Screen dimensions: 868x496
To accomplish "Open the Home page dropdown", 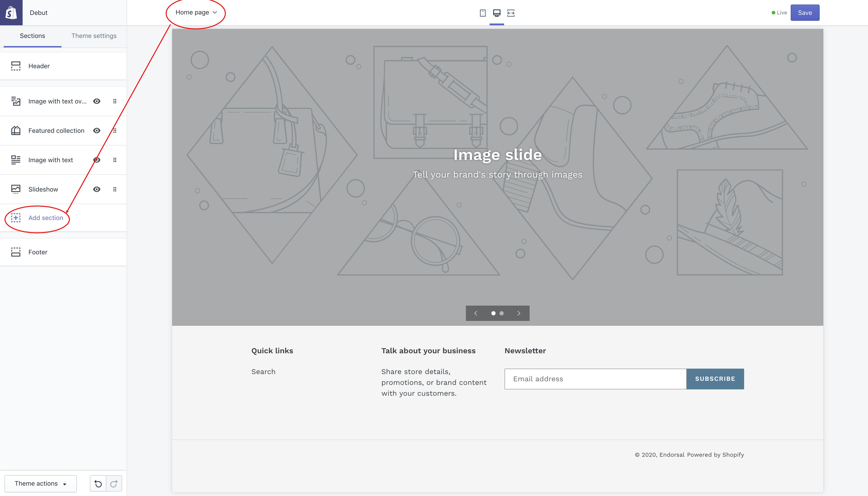I will tap(195, 12).
